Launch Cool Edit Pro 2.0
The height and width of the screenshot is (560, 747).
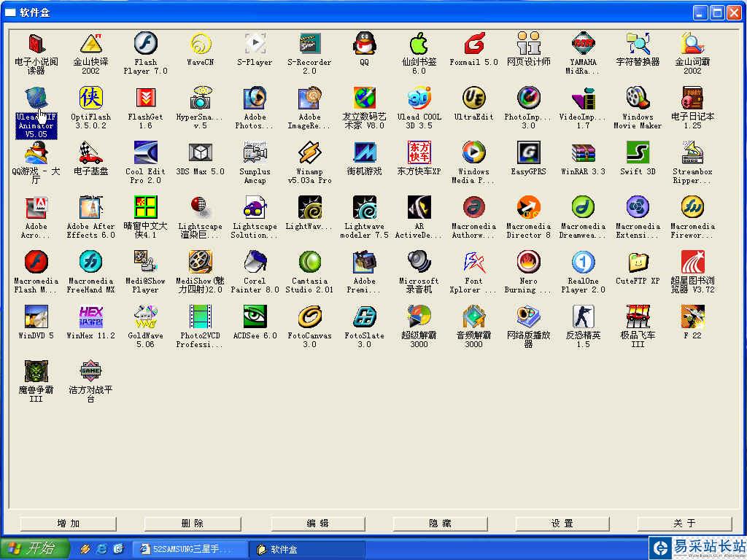coord(145,153)
